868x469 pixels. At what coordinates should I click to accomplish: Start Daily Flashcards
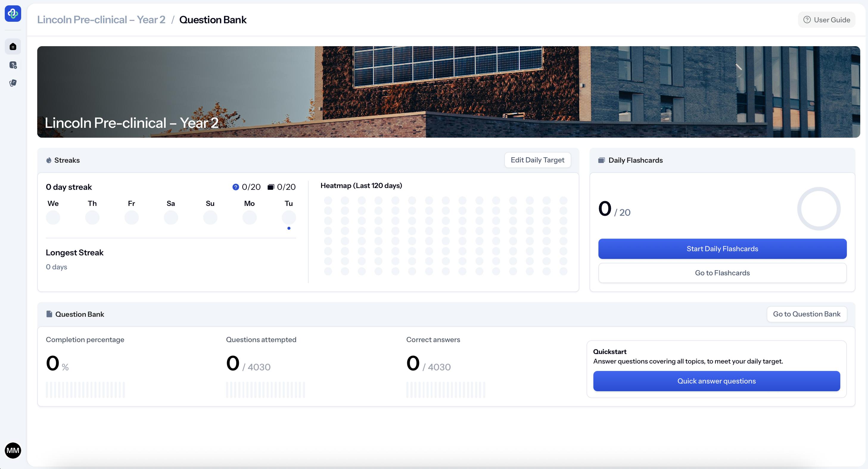(722, 249)
